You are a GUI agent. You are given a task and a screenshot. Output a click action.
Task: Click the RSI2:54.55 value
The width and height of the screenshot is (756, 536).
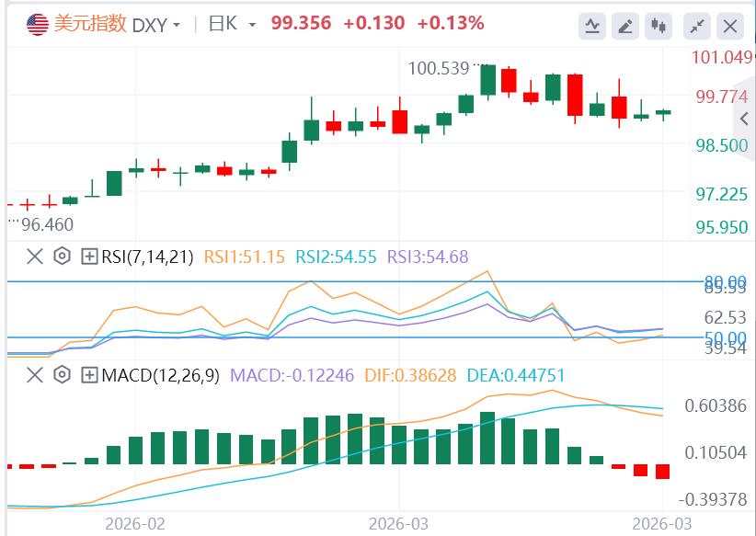coord(336,257)
